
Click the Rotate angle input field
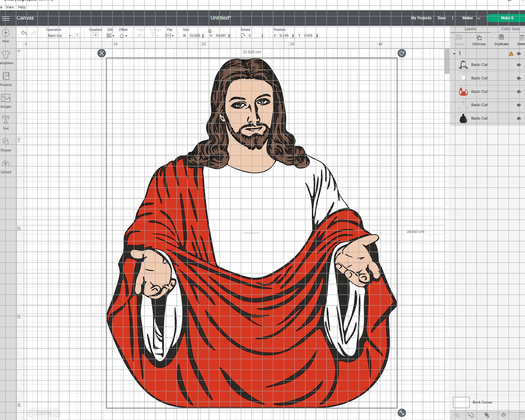[254, 36]
